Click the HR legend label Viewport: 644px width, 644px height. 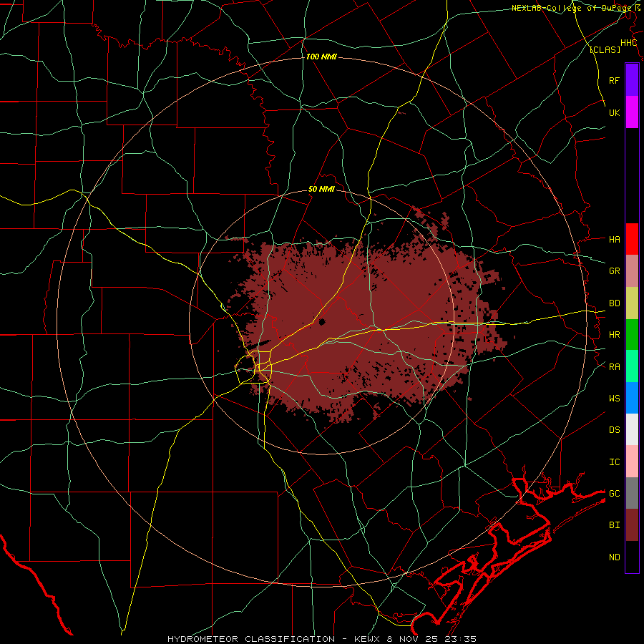click(614, 335)
